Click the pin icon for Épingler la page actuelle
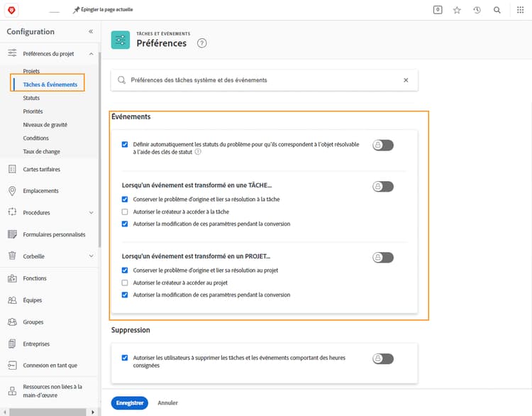This screenshot has width=532, height=416. click(76, 10)
